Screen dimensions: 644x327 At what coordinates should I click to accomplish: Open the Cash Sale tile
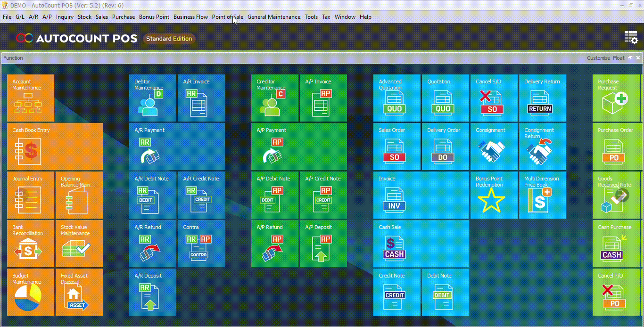click(421, 244)
